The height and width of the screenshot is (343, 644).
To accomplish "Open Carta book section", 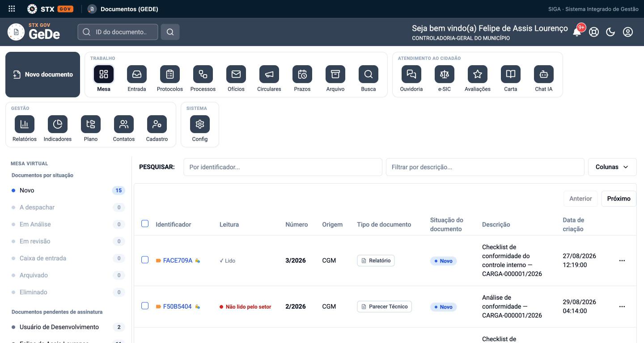I will tap(511, 74).
